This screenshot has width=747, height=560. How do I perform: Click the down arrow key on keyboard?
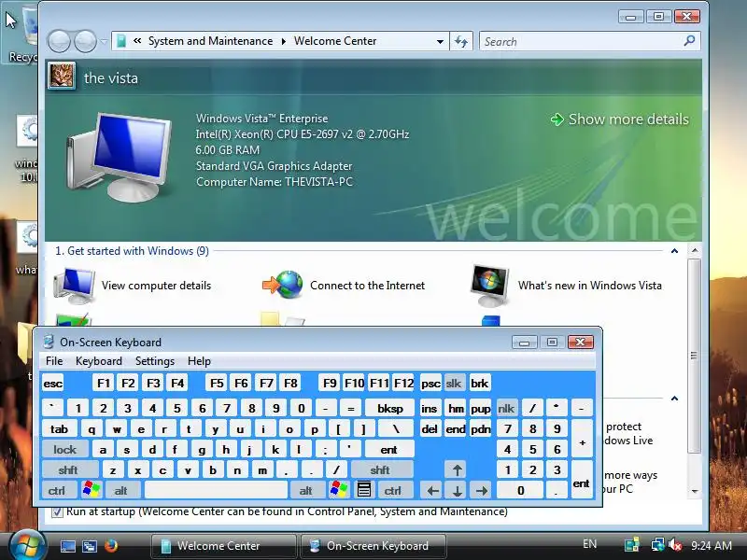[x=457, y=491]
